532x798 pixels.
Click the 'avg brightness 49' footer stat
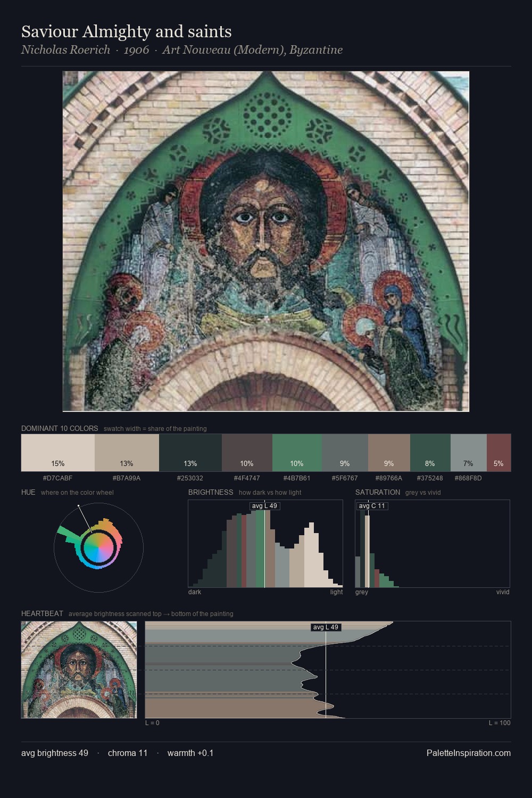[x=55, y=753]
